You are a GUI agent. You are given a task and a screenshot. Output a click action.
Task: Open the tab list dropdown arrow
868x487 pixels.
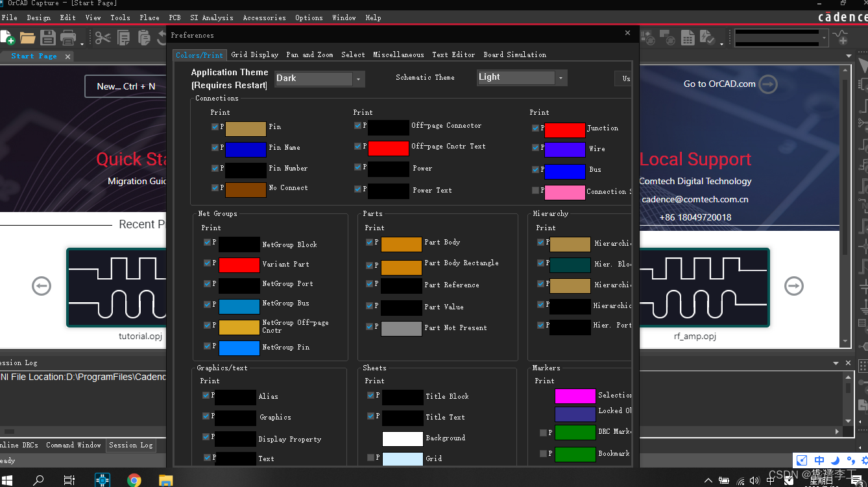(x=849, y=57)
